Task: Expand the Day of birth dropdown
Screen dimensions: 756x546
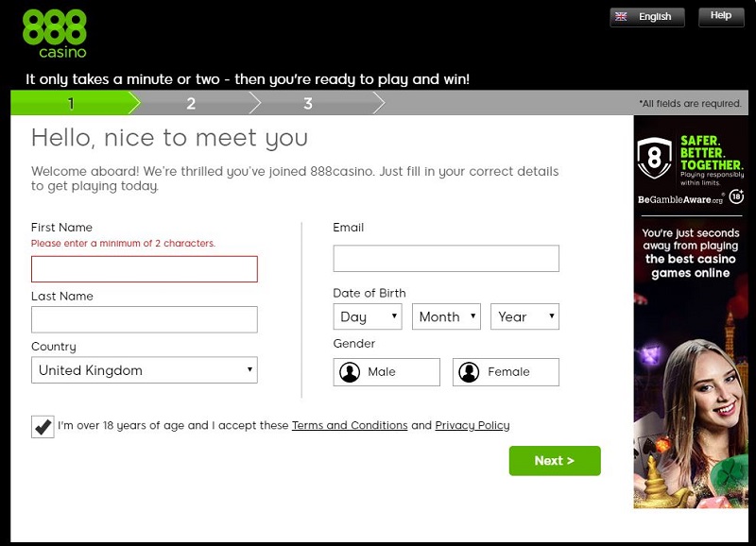Action: 368,316
